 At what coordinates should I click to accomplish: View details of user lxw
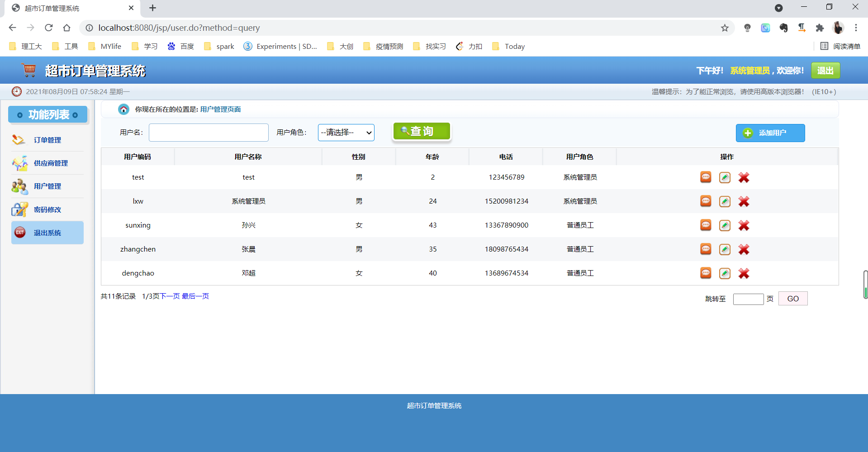706,201
